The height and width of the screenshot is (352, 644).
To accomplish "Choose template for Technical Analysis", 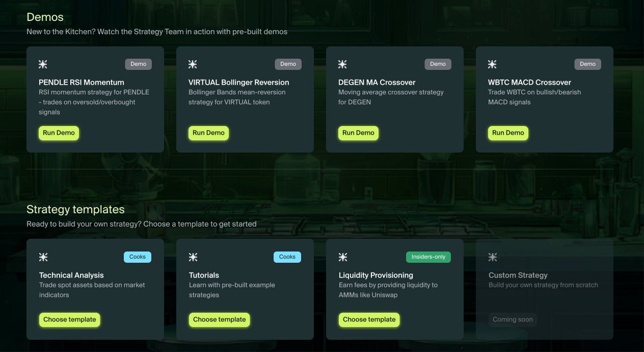I will tap(70, 319).
